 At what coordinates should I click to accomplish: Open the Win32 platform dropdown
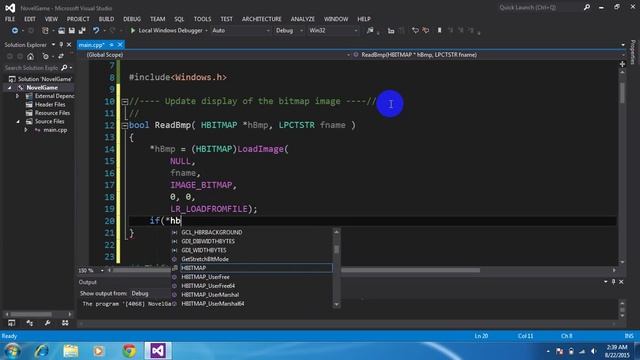[333, 31]
